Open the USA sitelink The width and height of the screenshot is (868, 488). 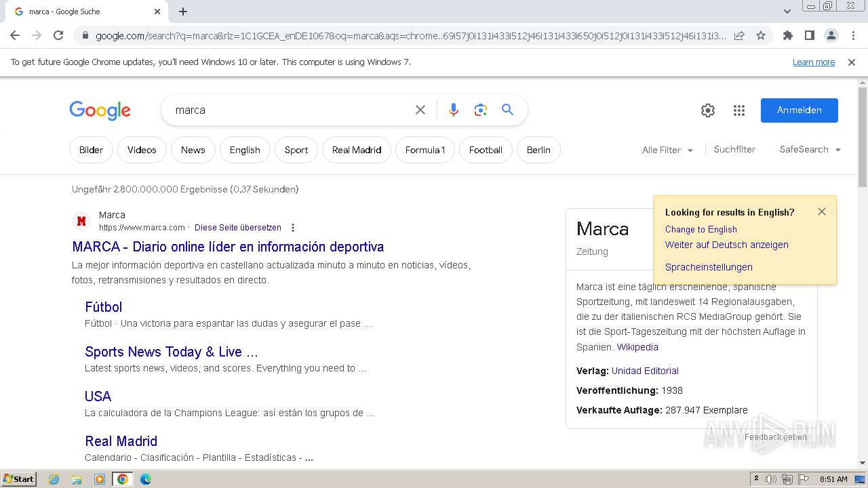[98, 396]
